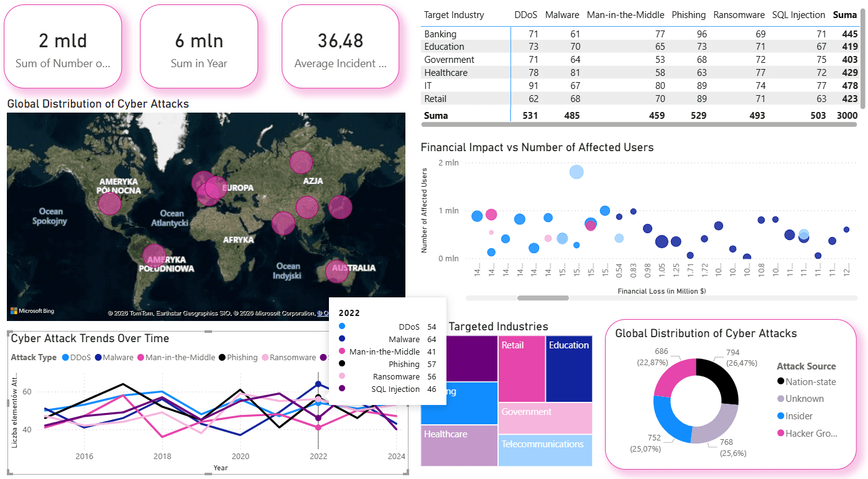The image size is (868, 479).
Task: Filter line chart by Malware legend entry
Action: point(114,357)
